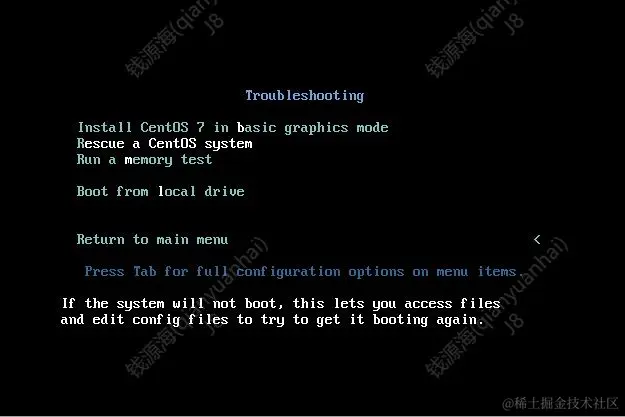Click the word "local" in the Boot entry
The width and height of the screenshot is (625, 417).
click(x=177, y=191)
